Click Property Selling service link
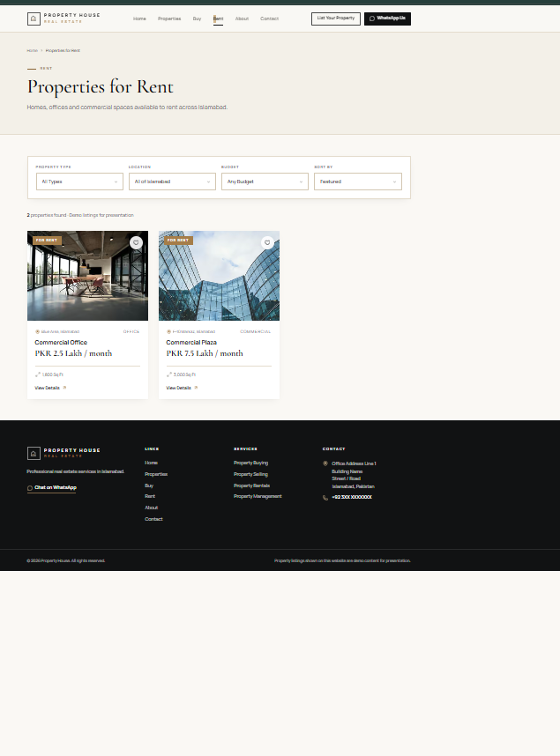560x756 pixels. [x=250, y=474]
